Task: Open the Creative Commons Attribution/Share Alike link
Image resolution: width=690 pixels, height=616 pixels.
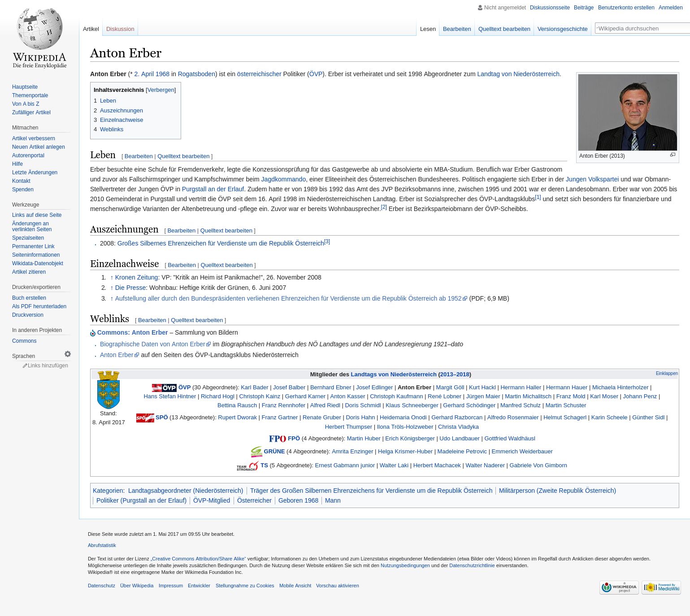Action: 198,559
